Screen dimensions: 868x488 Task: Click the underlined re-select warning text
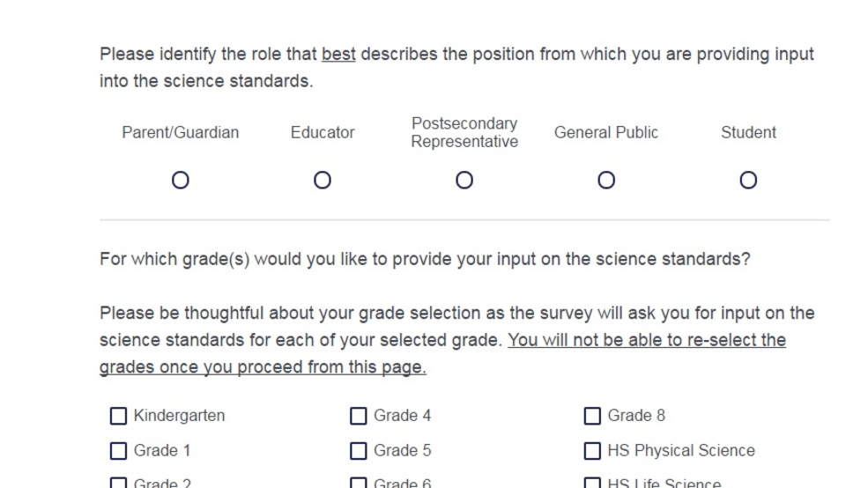pos(443,353)
